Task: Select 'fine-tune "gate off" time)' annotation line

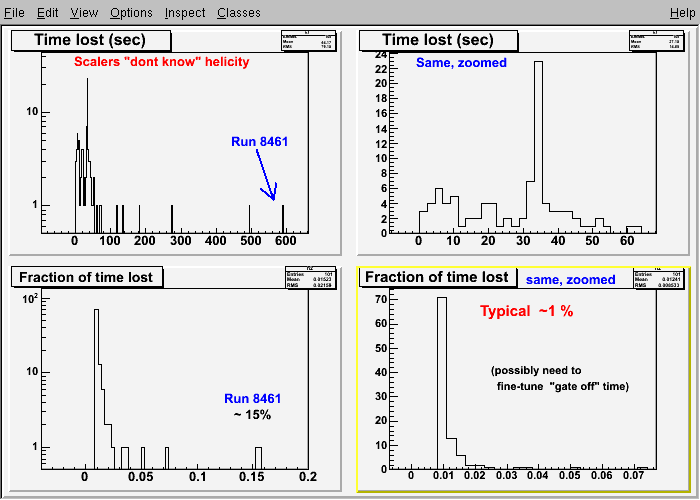Action: pyautogui.click(x=562, y=386)
